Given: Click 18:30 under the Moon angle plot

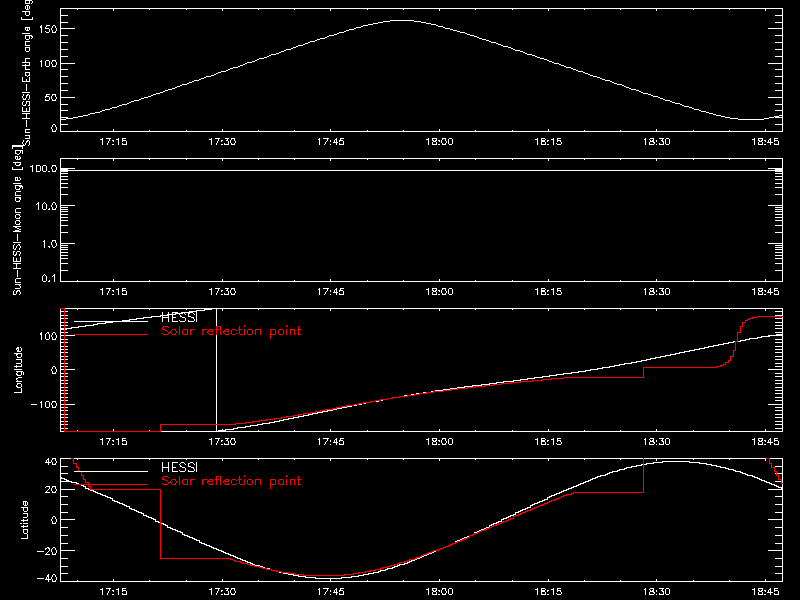Looking at the screenshot, I should [x=657, y=291].
